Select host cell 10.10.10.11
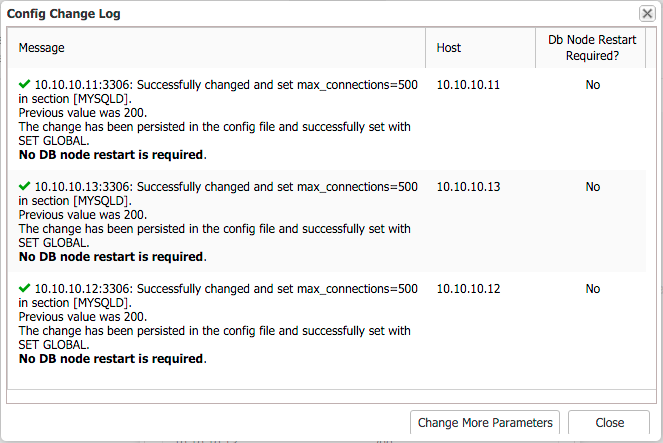 tap(468, 85)
